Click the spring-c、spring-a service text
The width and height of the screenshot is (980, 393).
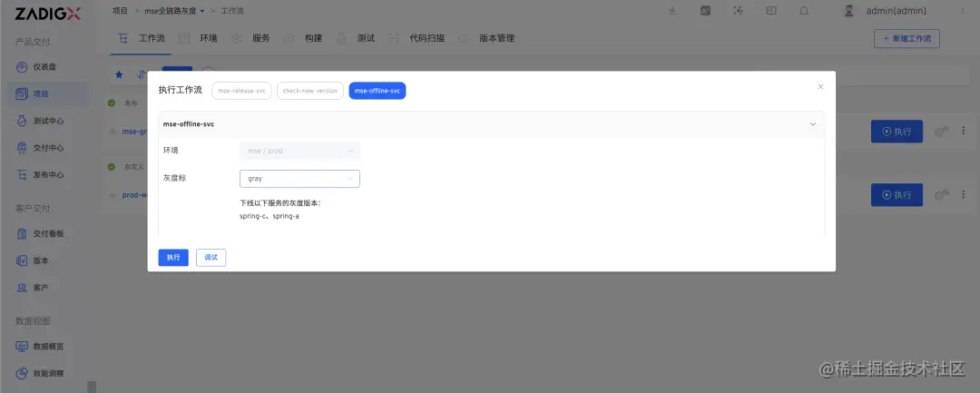(x=269, y=216)
